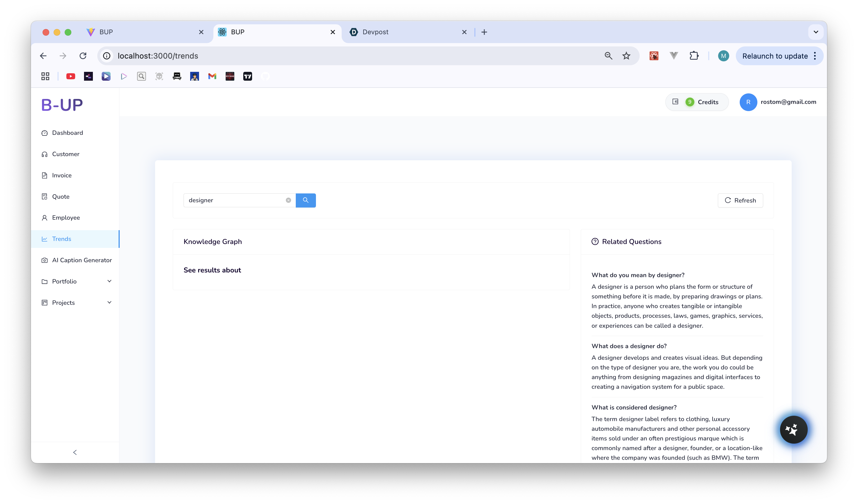Bookmark this page with the star
Image resolution: width=858 pixels, height=504 pixels.
[x=626, y=56]
